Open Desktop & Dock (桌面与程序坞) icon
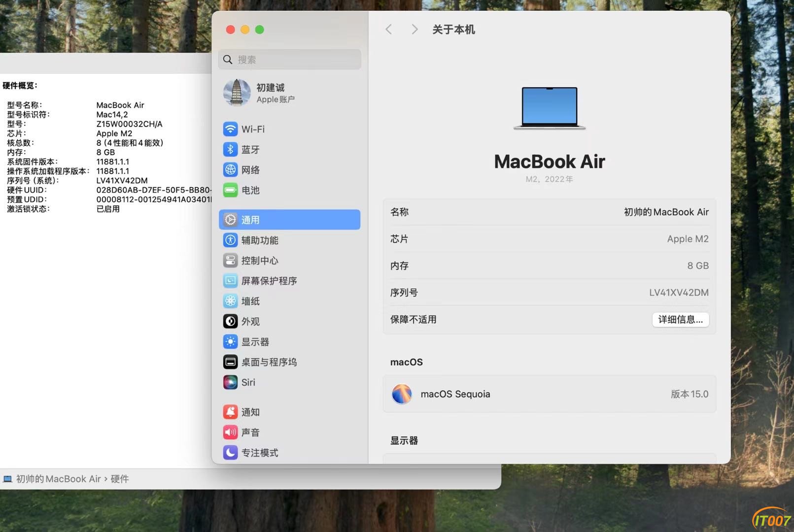The image size is (794, 532). [x=230, y=362]
